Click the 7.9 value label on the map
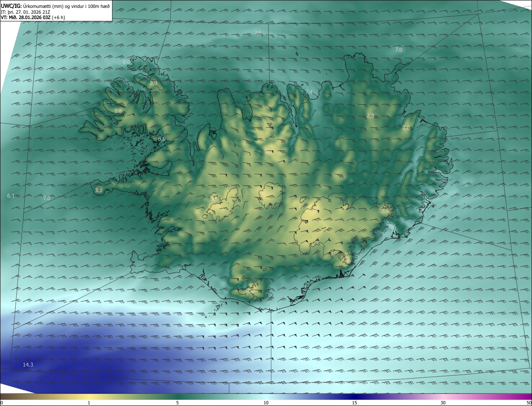Image resolution: width=532 pixels, height=406 pixels. (258, 33)
